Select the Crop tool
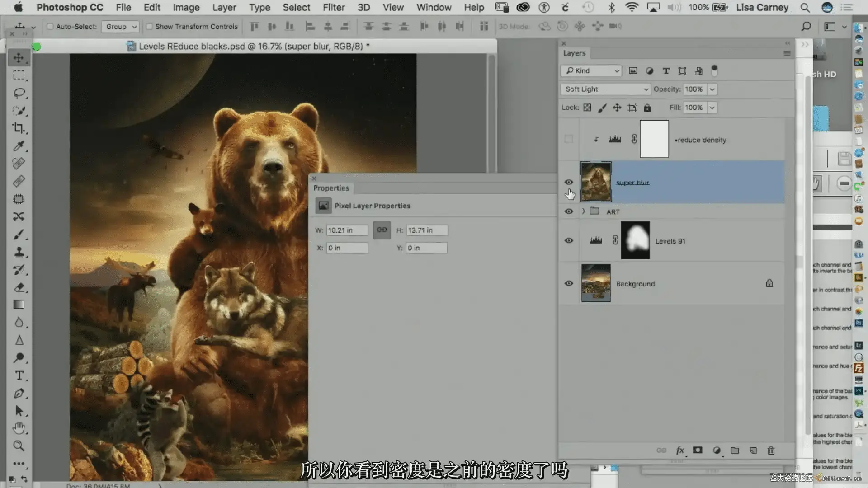The image size is (868, 488). pyautogui.click(x=19, y=128)
